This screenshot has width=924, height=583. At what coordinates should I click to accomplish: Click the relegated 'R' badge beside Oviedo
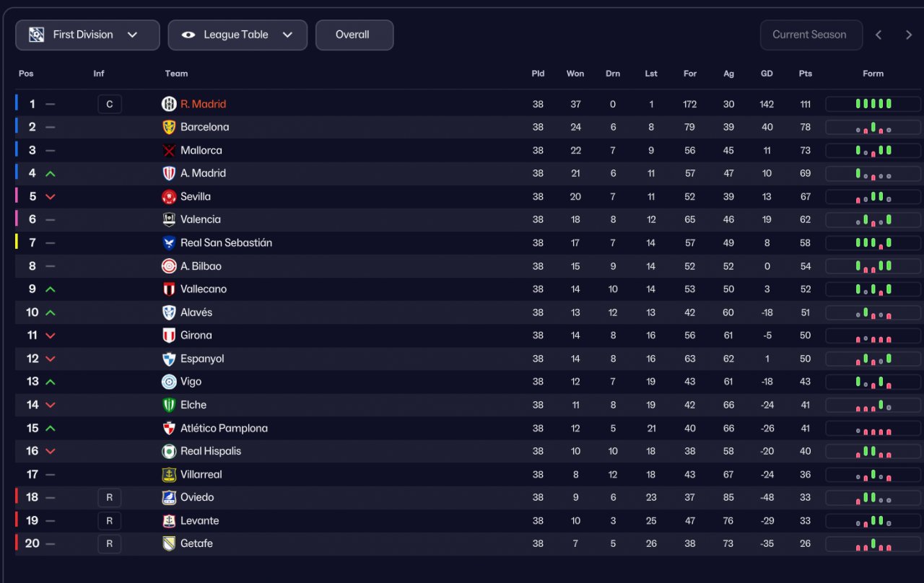110,498
